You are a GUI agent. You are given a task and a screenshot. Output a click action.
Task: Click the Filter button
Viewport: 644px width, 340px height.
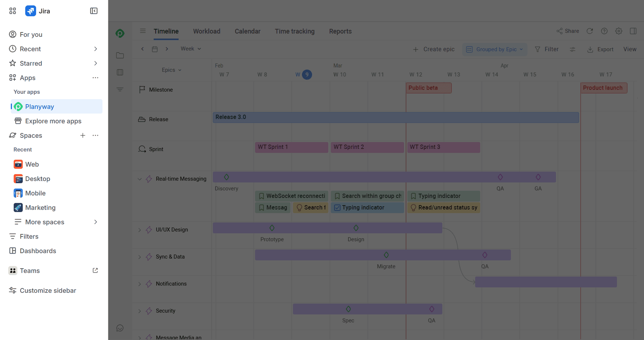[547, 49]
